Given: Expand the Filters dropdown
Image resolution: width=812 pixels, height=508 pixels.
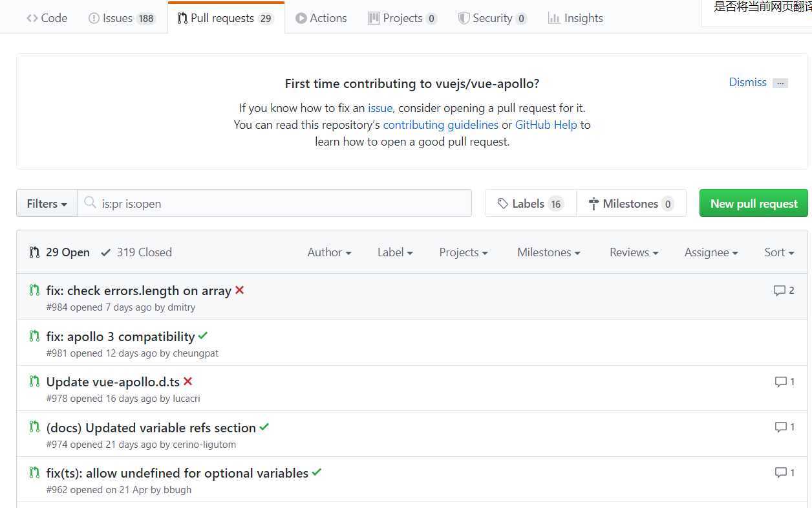Looking at the screenshot, I should pos(47,203).
